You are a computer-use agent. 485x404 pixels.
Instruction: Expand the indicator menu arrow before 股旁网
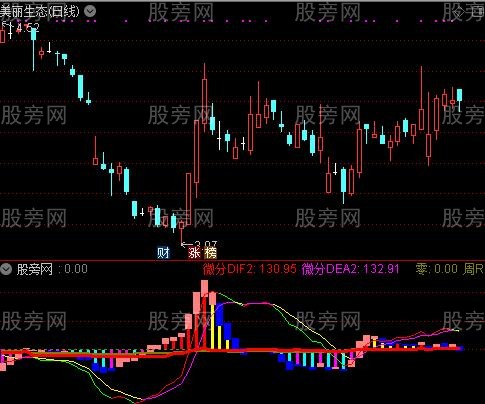tap(6, 269)
